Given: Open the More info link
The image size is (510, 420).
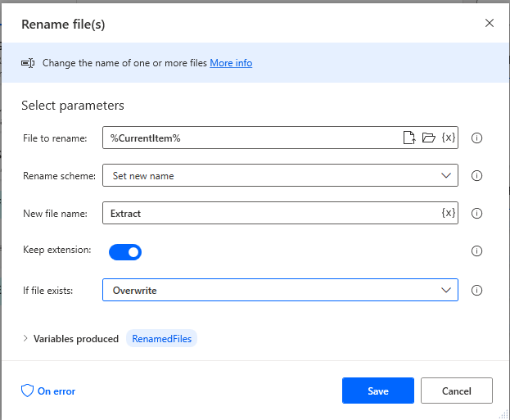Looking at the screenshot, I should pos(231,63).
